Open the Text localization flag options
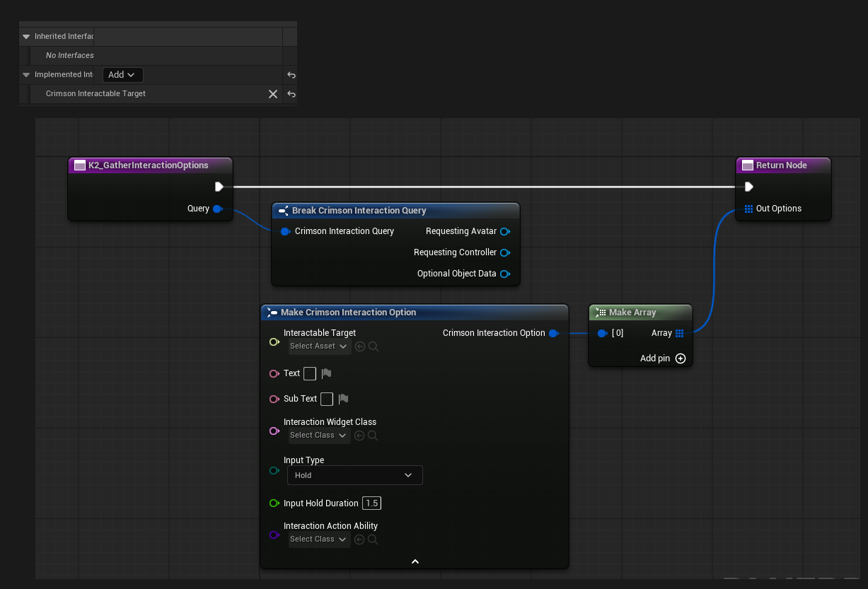Image resolution: width=868 pixels, height=589 pixels. [326, 373]
